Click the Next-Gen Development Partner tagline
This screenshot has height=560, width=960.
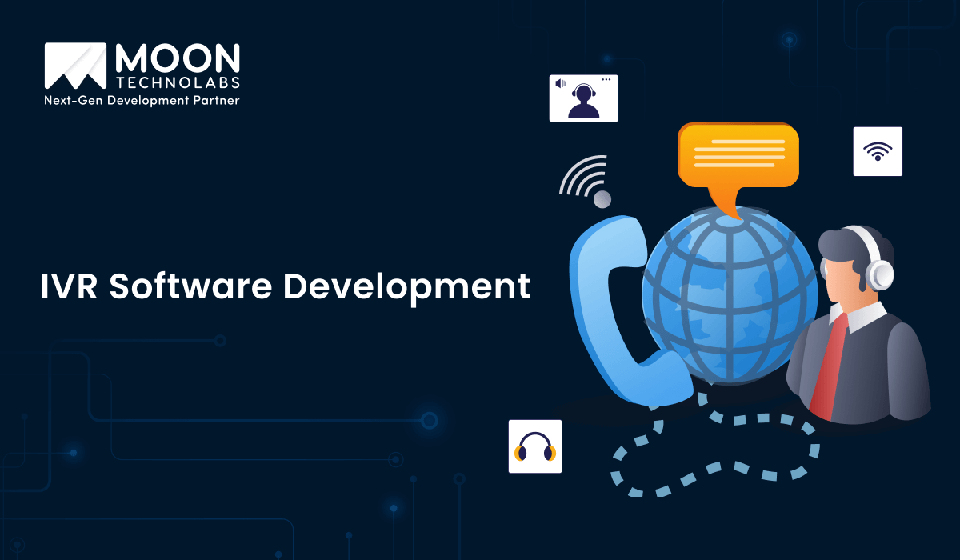click(142, 101)
